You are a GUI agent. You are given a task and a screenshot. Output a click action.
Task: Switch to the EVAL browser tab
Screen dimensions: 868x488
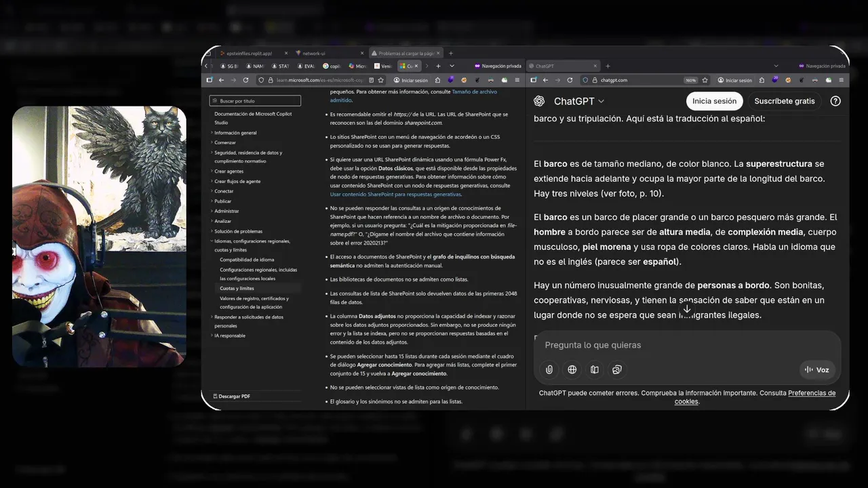click(x=307, y=66)
